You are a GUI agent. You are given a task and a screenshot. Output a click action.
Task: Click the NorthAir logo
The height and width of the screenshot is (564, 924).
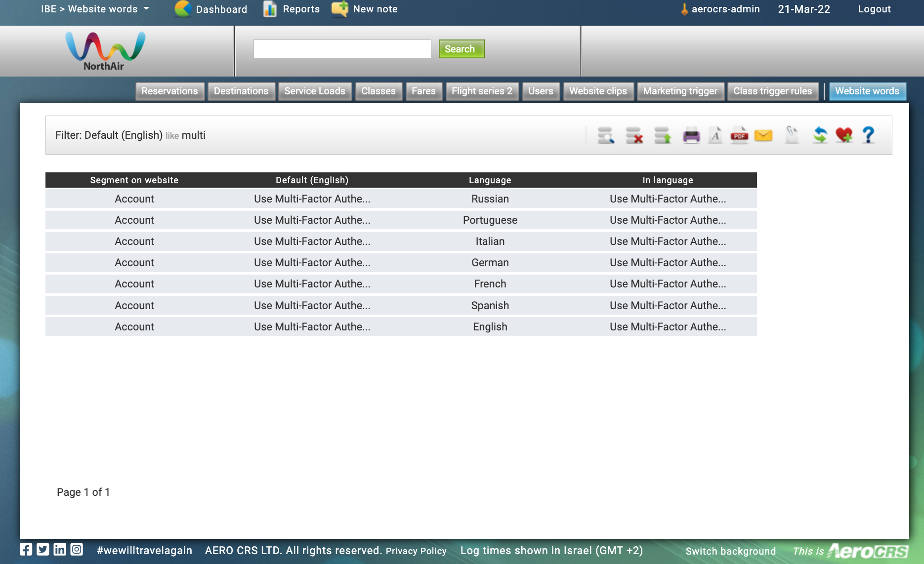pos(105,51)
